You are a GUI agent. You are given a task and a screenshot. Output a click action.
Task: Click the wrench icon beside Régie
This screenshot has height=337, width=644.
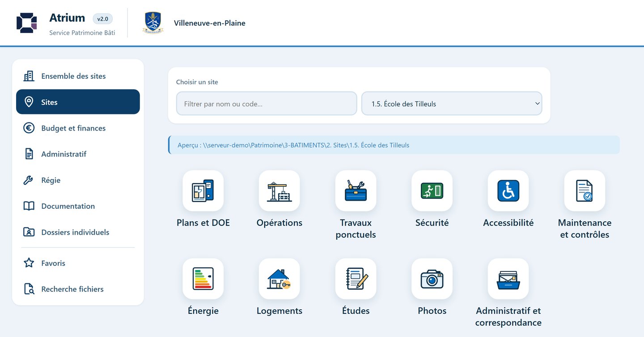coord(29,180)
